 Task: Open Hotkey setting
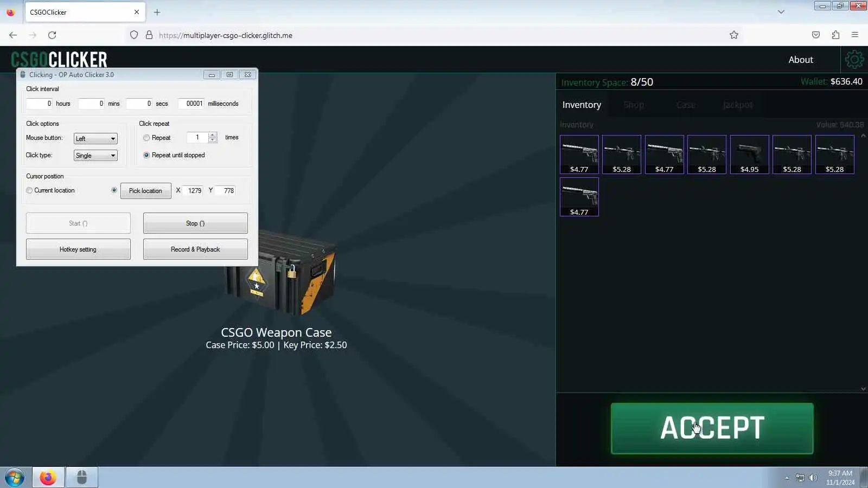pos(78,249)
